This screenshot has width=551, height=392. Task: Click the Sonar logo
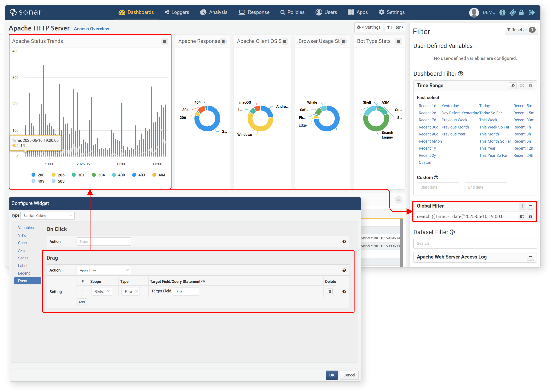pos(26,12)
